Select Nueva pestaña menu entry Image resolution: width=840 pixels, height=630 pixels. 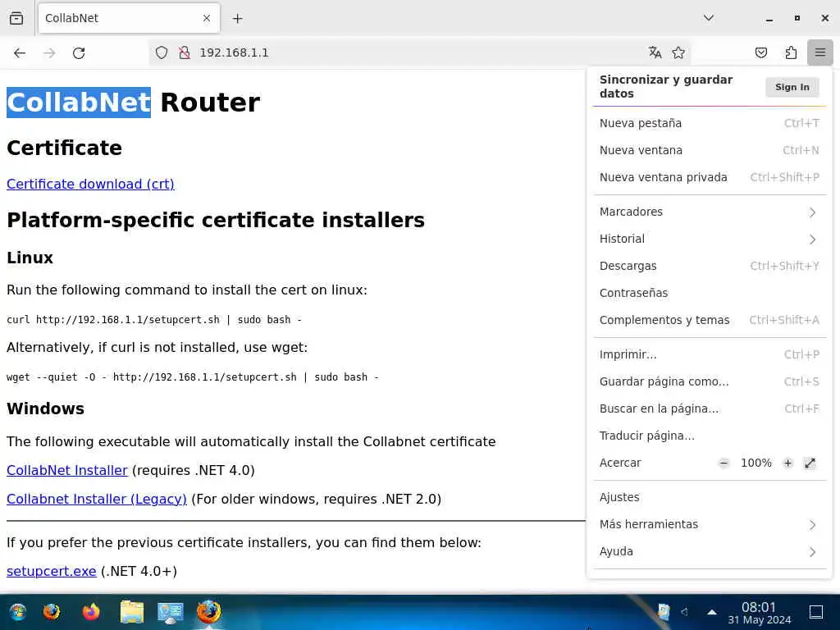click(x=710, y=123)
